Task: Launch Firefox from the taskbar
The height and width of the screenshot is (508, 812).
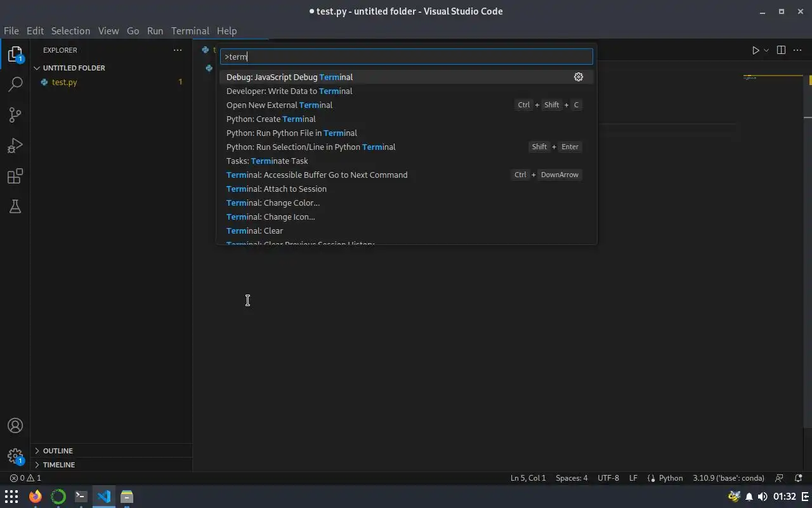Action: [x=36, y=497]
